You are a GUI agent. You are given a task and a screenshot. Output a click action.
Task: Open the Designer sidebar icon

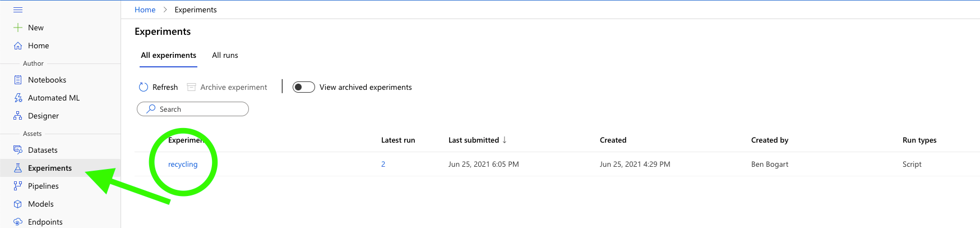pyautogui.click(x=18, y=116)
